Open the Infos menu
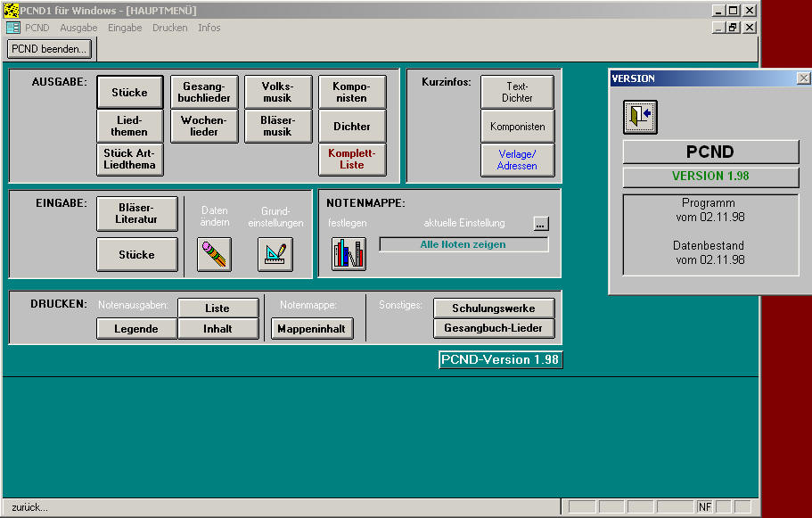The image size is (812, 518). 209,28
